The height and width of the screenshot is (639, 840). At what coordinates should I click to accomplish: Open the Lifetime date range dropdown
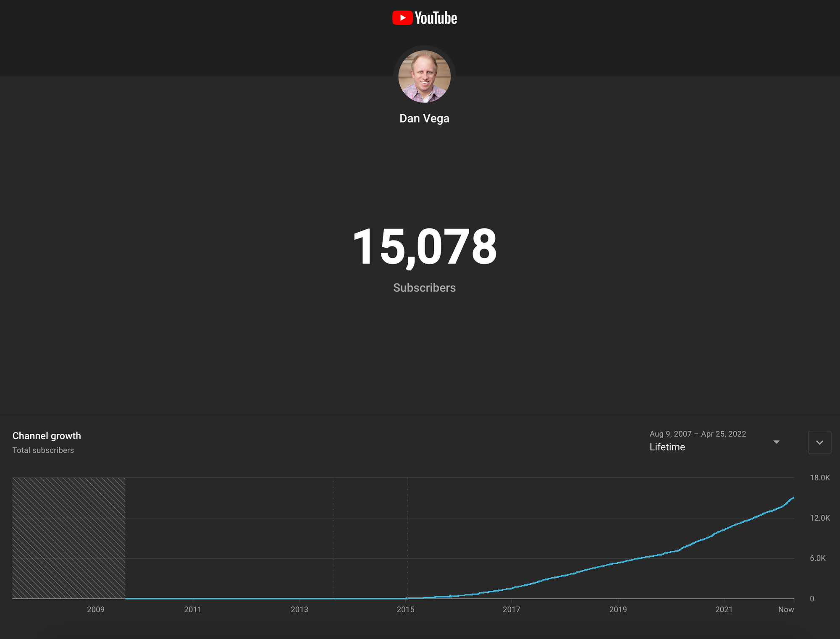point(667,447)
